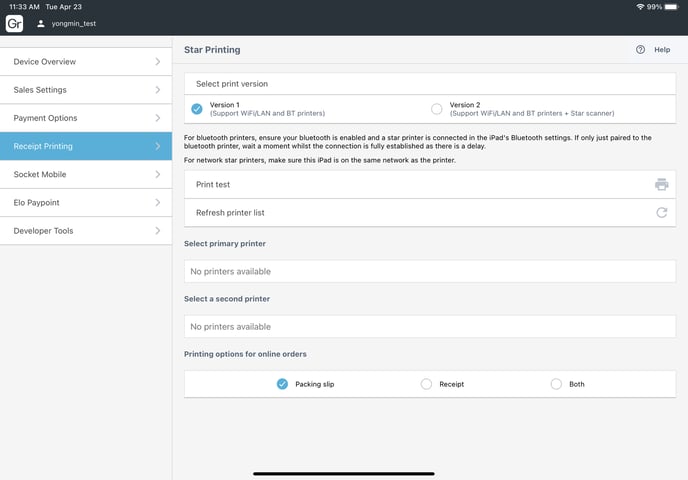Select Version 2 with Star scanner support
The width and height of the screenshot is (688, 480).
pyautogui.click(x=436, y=109)
